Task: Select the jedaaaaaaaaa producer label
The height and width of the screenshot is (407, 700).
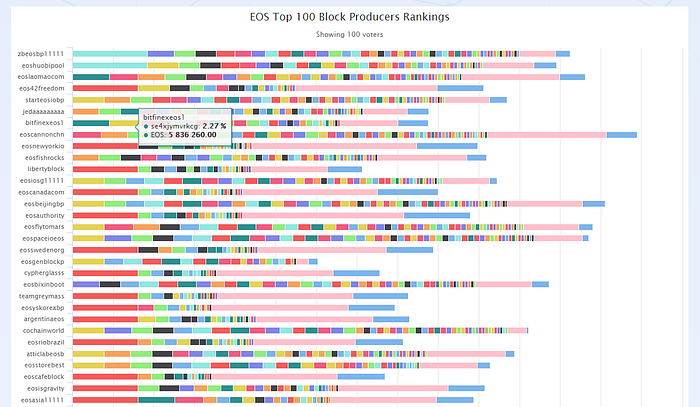Action: [x=43, y=112]
